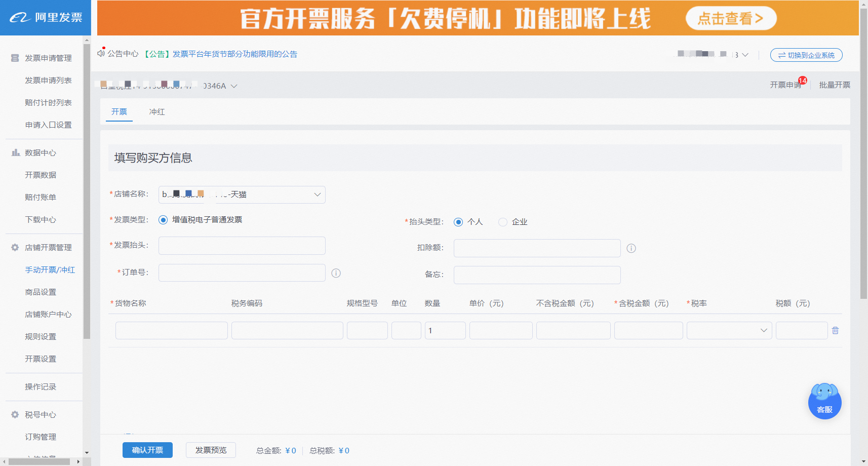The width and height of the screenshot is (868, 466).
Task: Click the switch arrows icon in 切换到企业系统
Action: (x=781, y=55)
